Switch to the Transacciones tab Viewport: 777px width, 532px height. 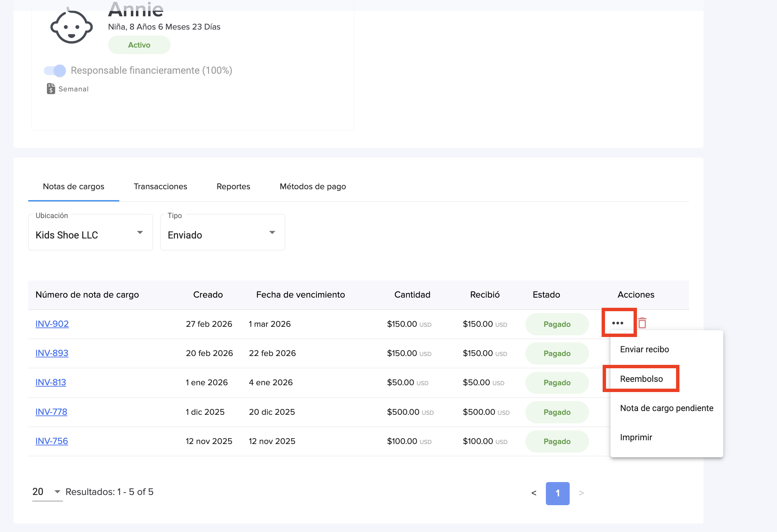160,187
